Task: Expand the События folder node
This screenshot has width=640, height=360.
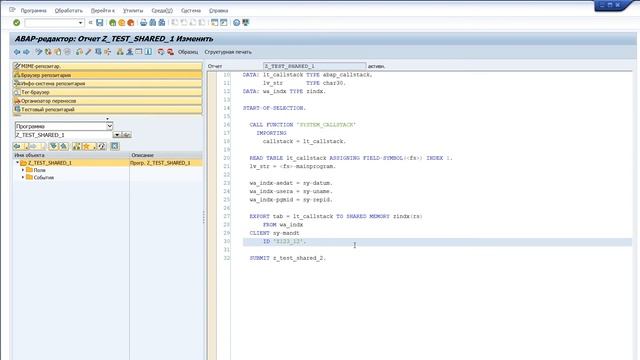Action: (23, 177)
